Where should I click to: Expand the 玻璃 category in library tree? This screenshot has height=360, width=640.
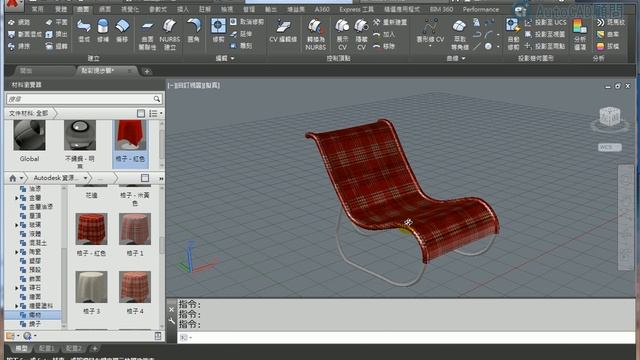click(x=17, y=225)
